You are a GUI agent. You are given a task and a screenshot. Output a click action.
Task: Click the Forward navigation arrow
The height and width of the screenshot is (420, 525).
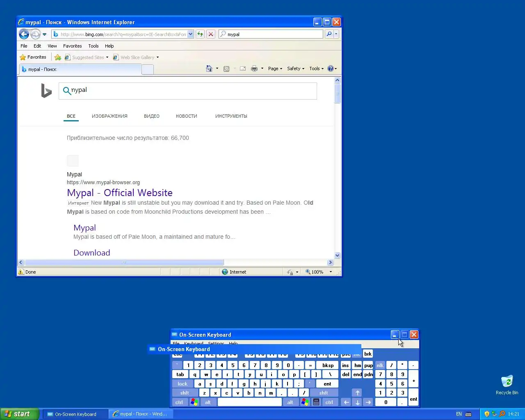coord(36,34)
